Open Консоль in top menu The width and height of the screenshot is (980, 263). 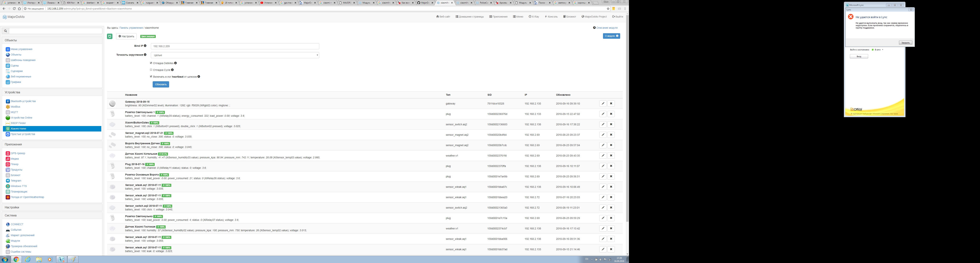tap(551, 17)
